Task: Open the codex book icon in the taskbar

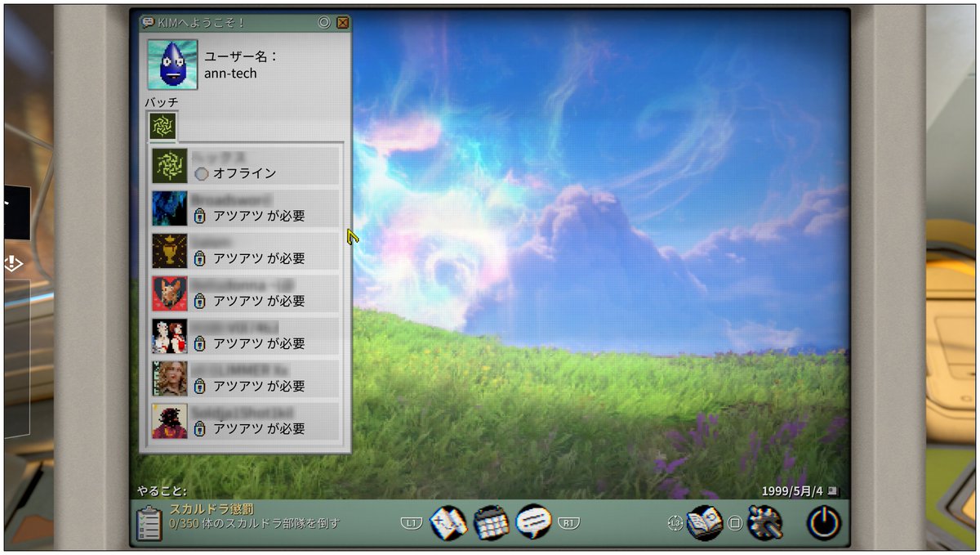Action: tap(705, 522)
